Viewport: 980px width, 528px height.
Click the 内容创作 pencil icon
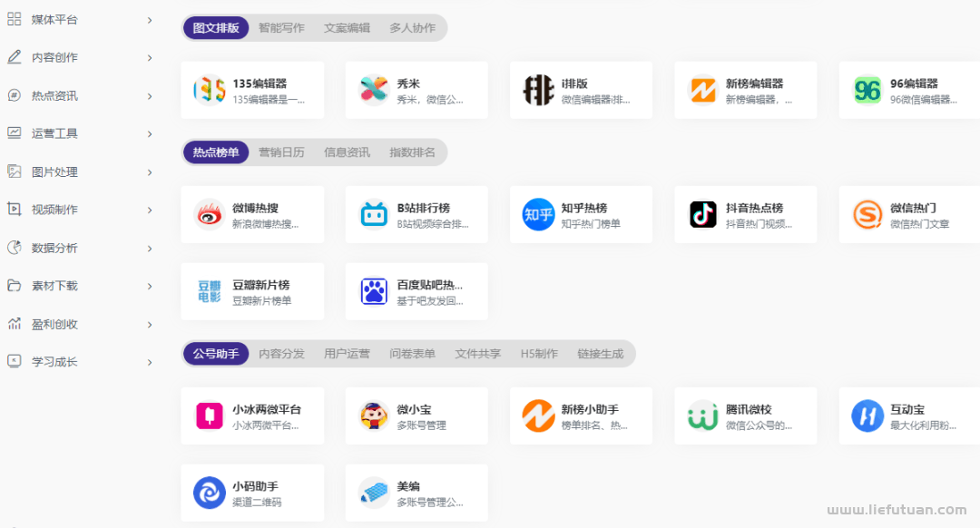pyautogui.click(x=14, y=57)
